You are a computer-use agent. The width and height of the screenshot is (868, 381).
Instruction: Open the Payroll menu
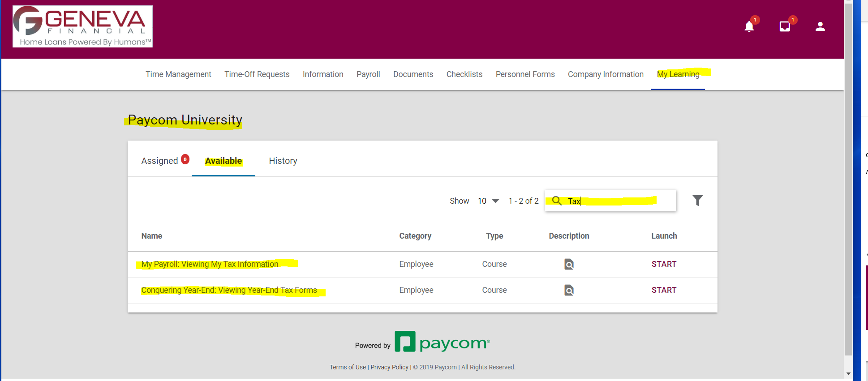(x=368, y=74)
